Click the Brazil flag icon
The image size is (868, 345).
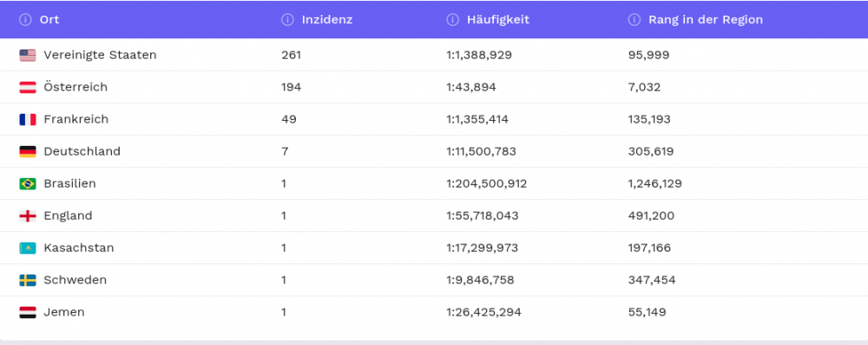[x=28, y=183]
